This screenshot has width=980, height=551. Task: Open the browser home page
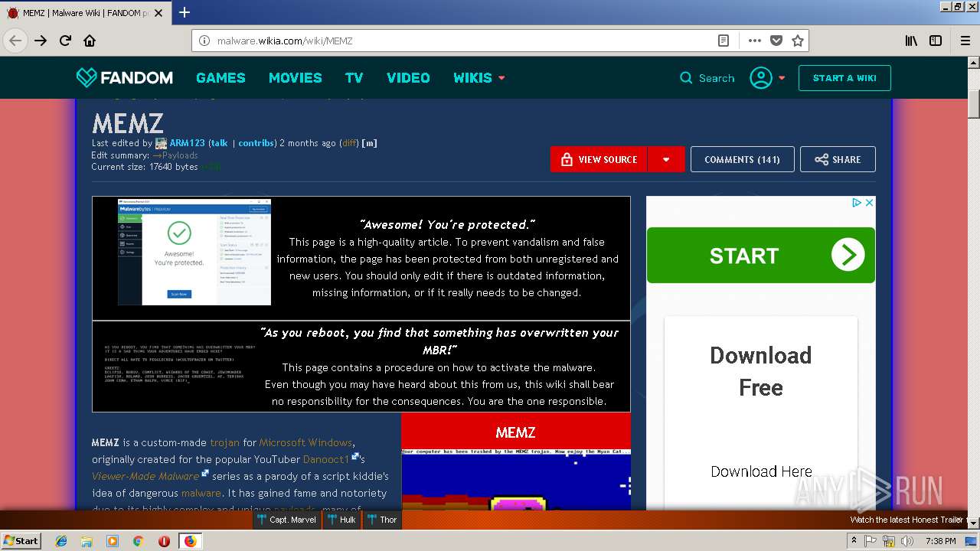tap(90, 41)
